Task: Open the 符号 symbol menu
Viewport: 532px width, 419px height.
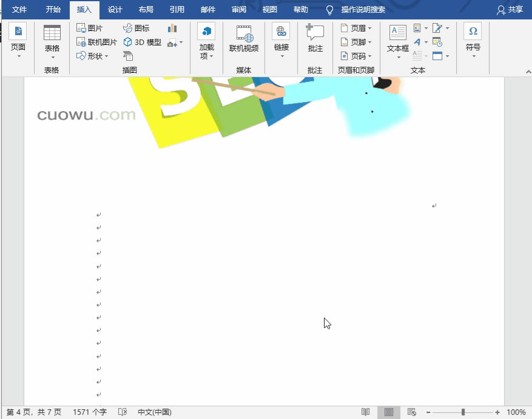Action: coord(473,41)
